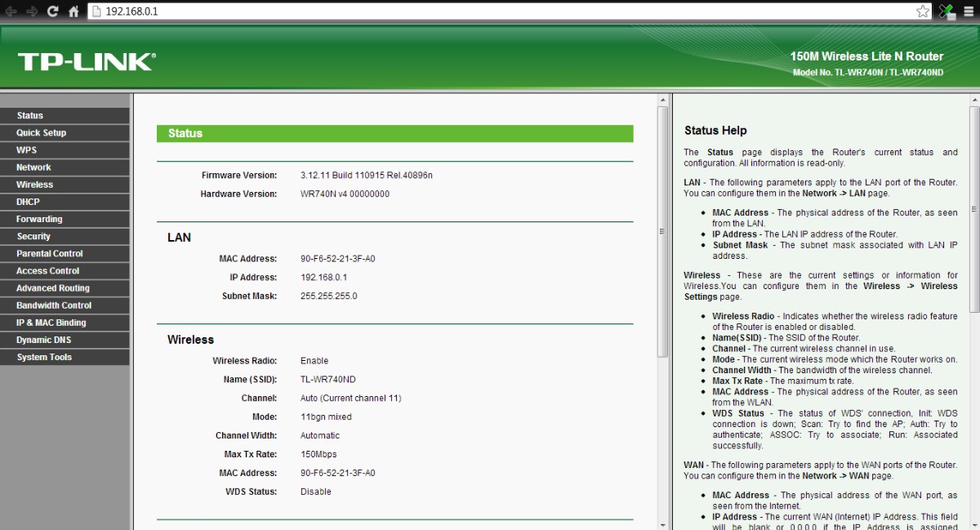This screenshot has width=980, height=530.
Task: Click the SSID value TL-WR740ND
Action: [x=327, y=380]
